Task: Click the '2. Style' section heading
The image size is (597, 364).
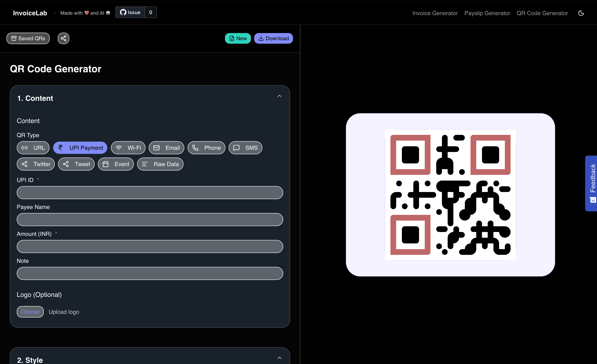Action: coord(30,360)
